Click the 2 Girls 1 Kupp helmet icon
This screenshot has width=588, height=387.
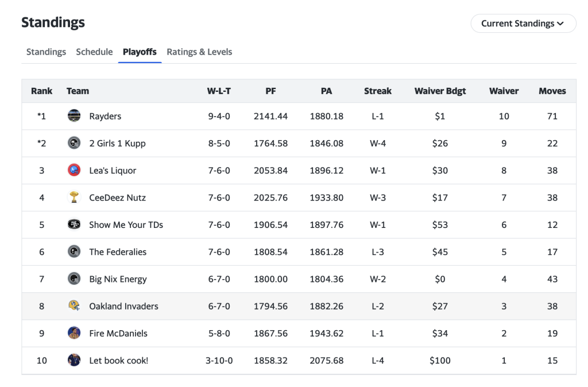(x=74, y=144)
